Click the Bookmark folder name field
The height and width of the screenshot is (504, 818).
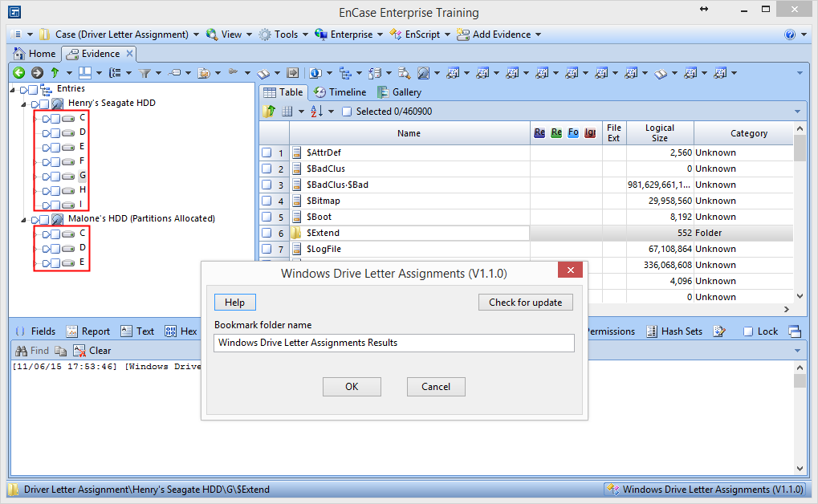[394, 343]
